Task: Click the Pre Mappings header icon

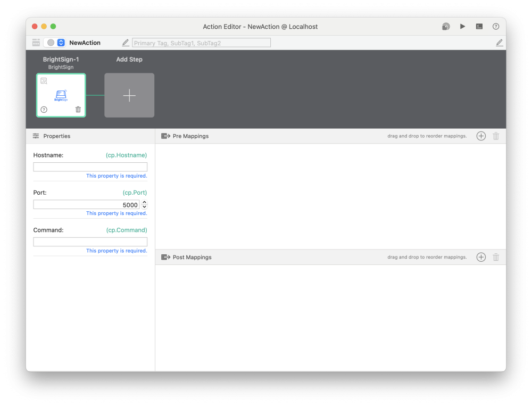Action: point(165,136)
